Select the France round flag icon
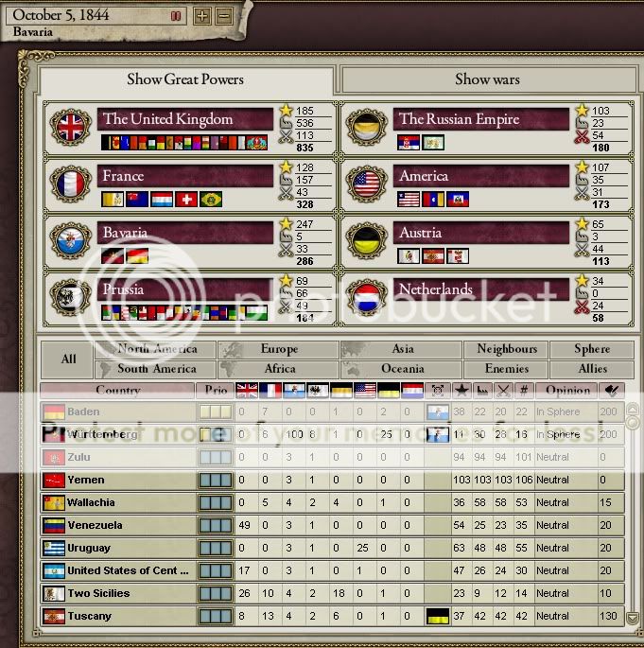The width and height of the screenshot is (644, 648). click(71, 184)
